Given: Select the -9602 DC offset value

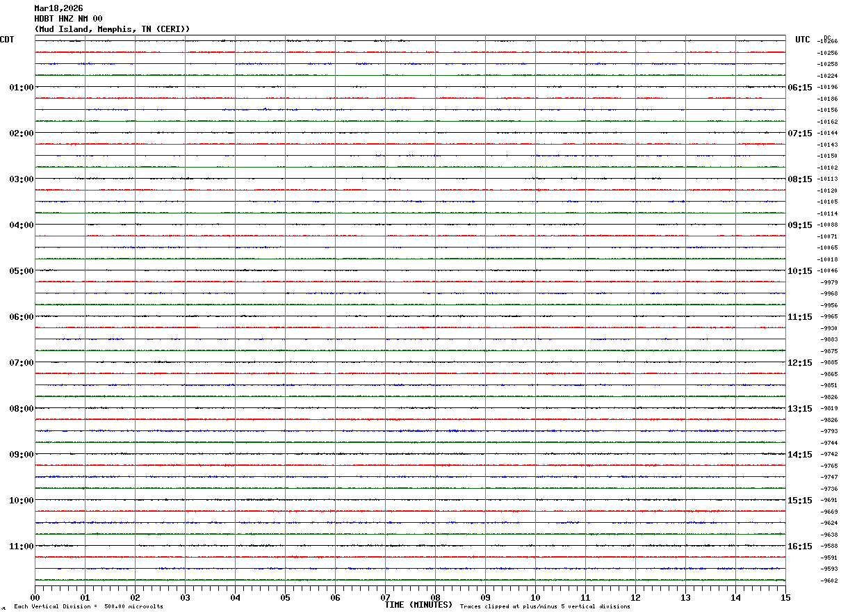Looking at the screenshot, I should coord(828,581).
